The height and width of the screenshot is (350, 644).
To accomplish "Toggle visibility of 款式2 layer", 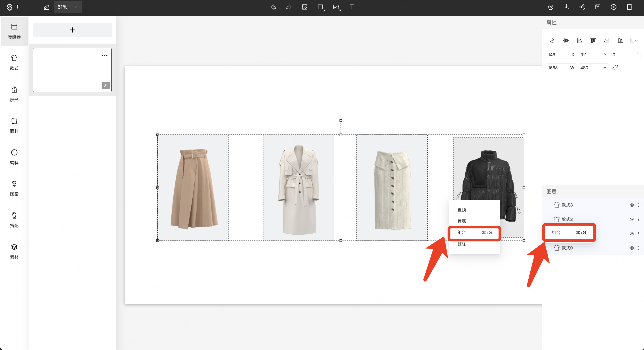I will pyautogui.click(x=631, y=219).
